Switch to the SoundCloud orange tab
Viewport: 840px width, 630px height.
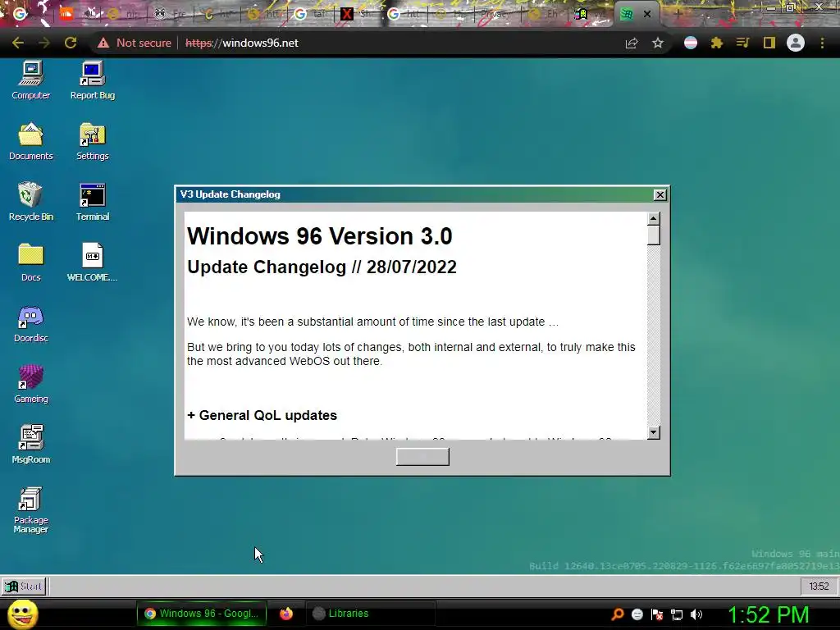[66, 14]
